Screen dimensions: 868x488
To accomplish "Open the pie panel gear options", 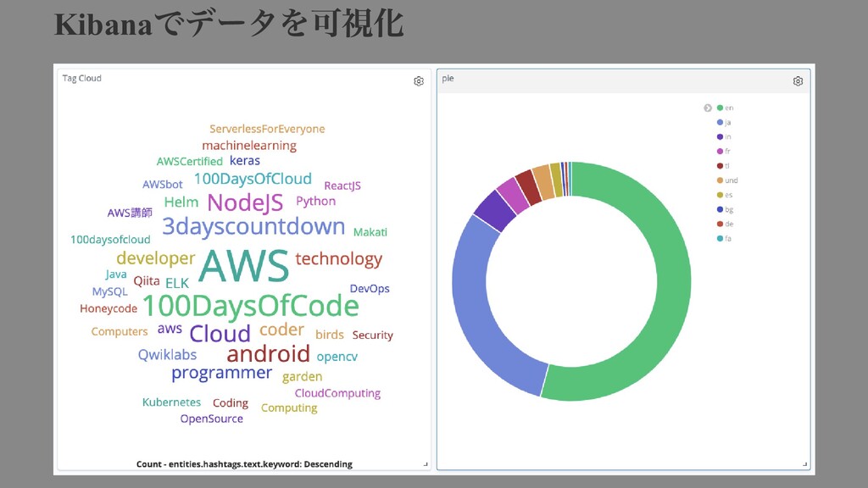I will pos(798,81).
